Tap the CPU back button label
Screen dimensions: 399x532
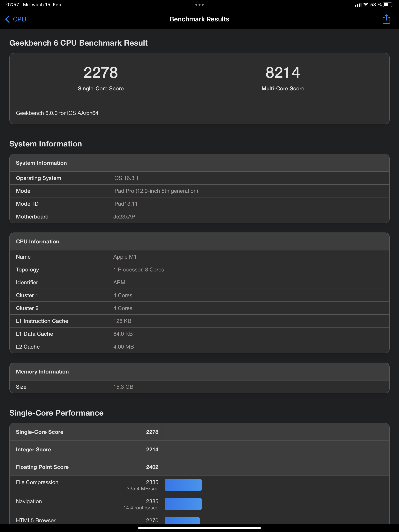(x=19, y=19)
